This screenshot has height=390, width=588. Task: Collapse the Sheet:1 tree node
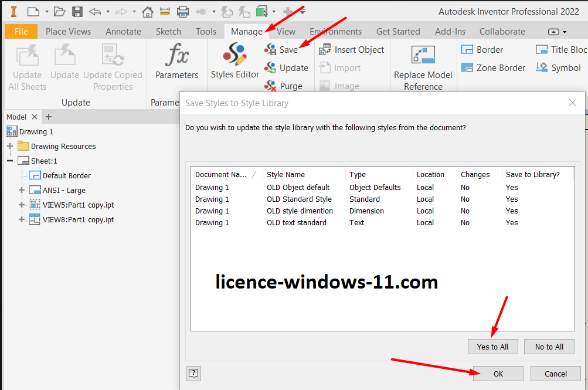tap(10, 161)
